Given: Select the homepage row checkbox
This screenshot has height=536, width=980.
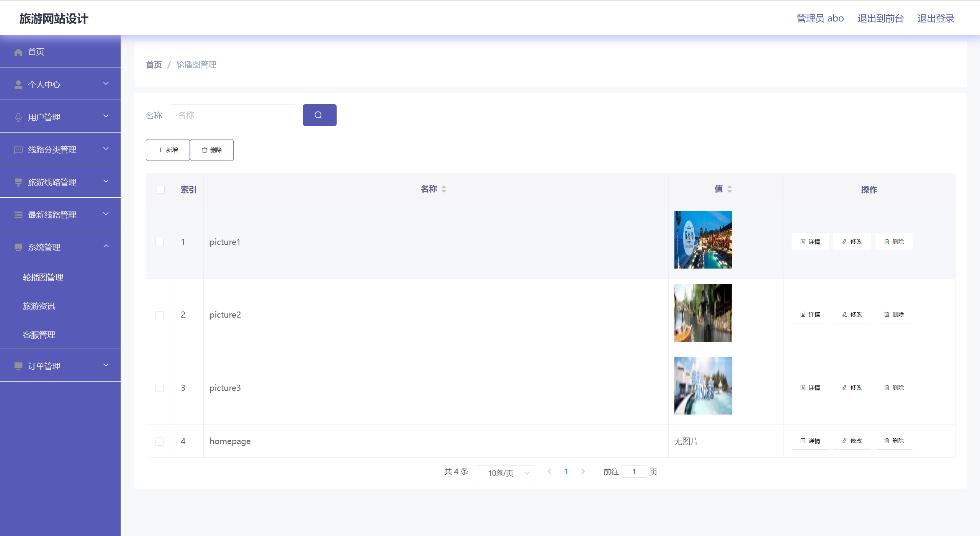Looking at the screenshot, I should (x=160, y=441).
